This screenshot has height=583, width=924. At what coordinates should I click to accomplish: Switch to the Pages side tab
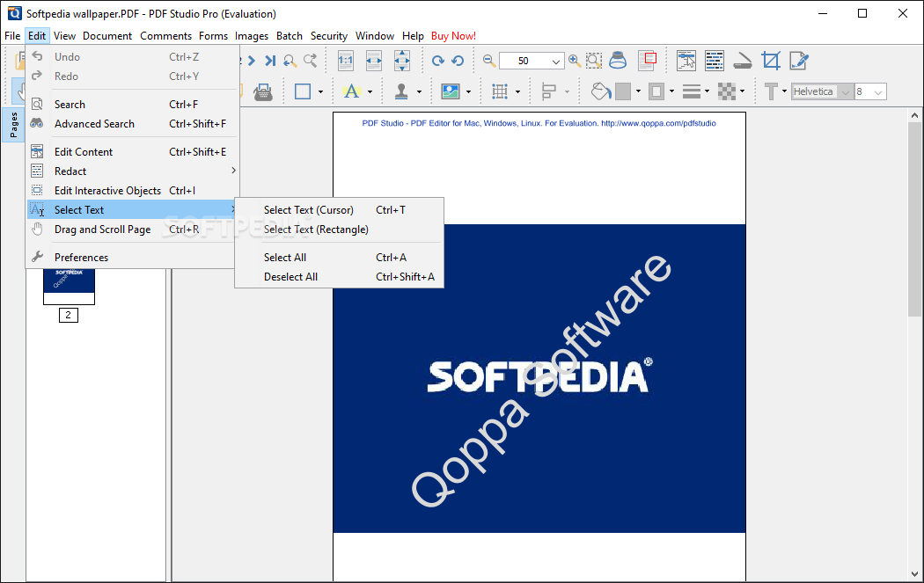[x=13, y=125]
